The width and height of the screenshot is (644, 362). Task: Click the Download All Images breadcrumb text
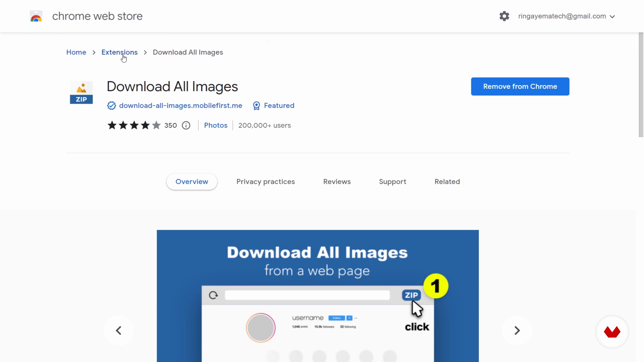coord(188,52)
